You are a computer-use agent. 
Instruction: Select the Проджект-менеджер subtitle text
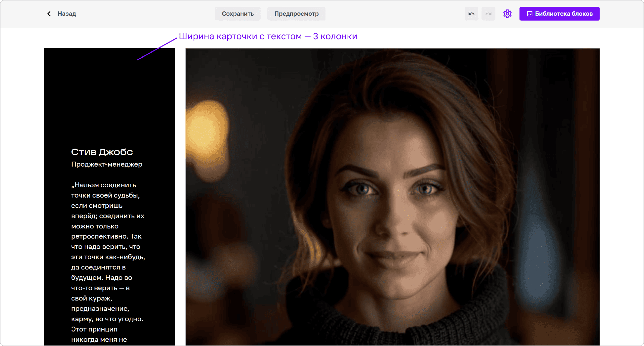click(x=107, y=164)
